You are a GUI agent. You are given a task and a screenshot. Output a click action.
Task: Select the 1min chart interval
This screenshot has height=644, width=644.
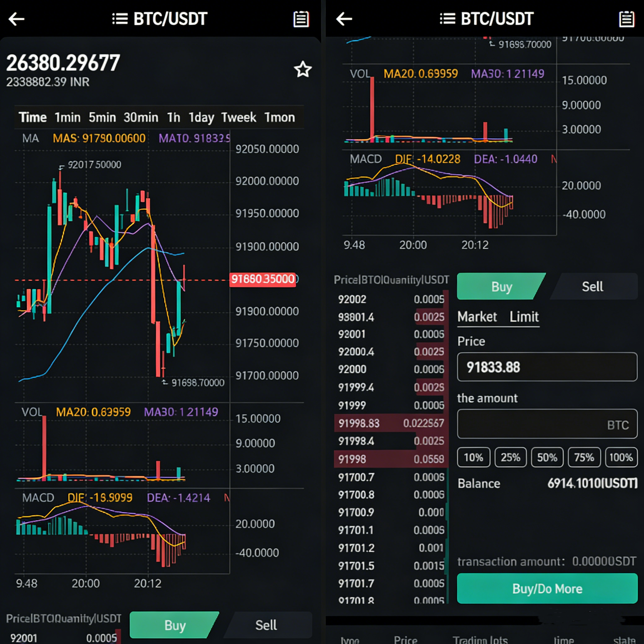coord(67,118)
